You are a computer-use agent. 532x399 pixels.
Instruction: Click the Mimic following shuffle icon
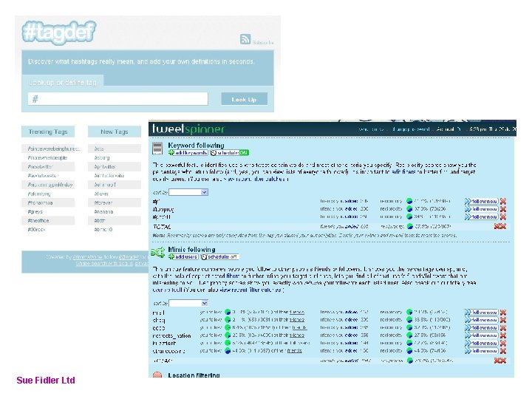158,253
